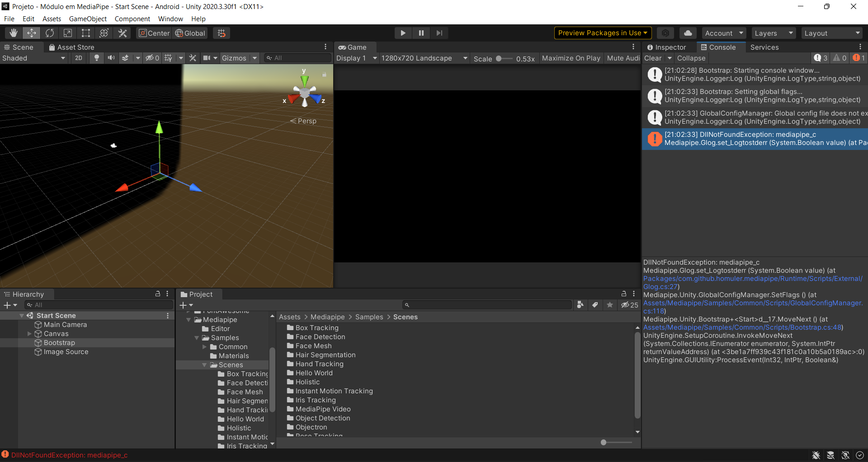Open Shaded draw mode dropdown
Viewport: 868px width, 462px height.
point(34,58)
